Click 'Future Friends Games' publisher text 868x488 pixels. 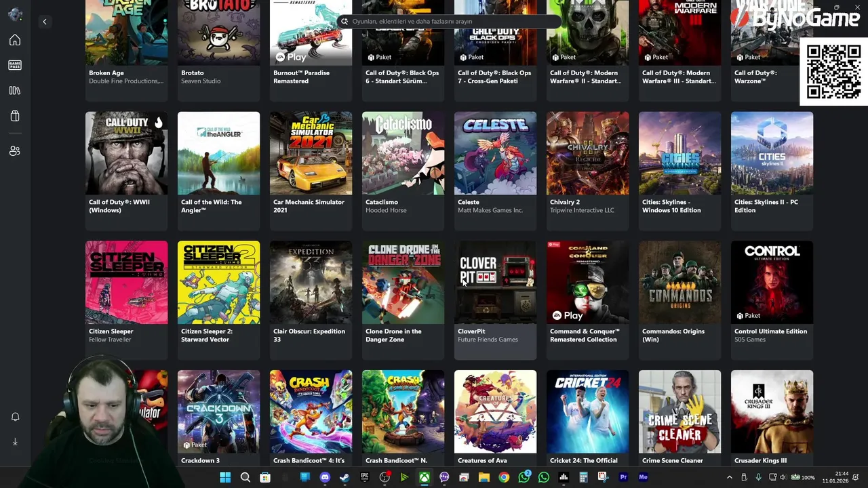488,340
